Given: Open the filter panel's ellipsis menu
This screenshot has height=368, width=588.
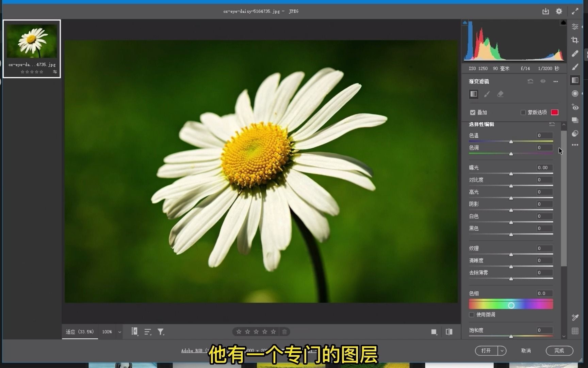Looking at the screenshot, I should (556, 81).
